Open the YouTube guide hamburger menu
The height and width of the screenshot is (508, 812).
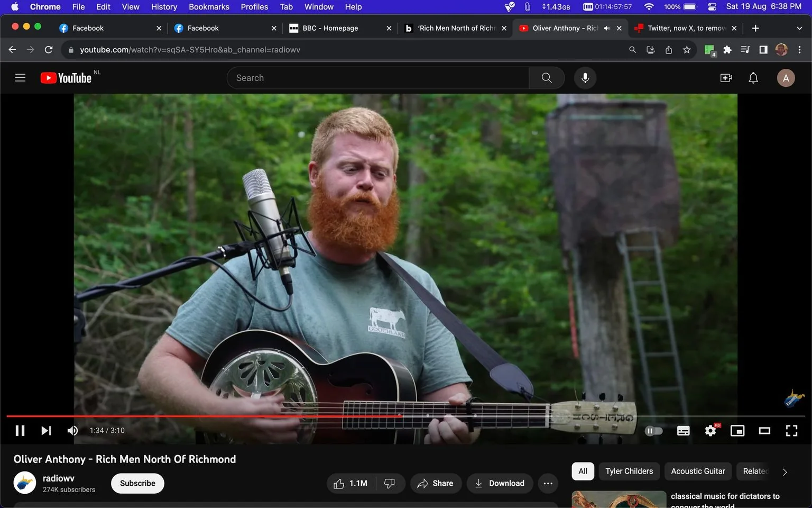pos(20,78)
